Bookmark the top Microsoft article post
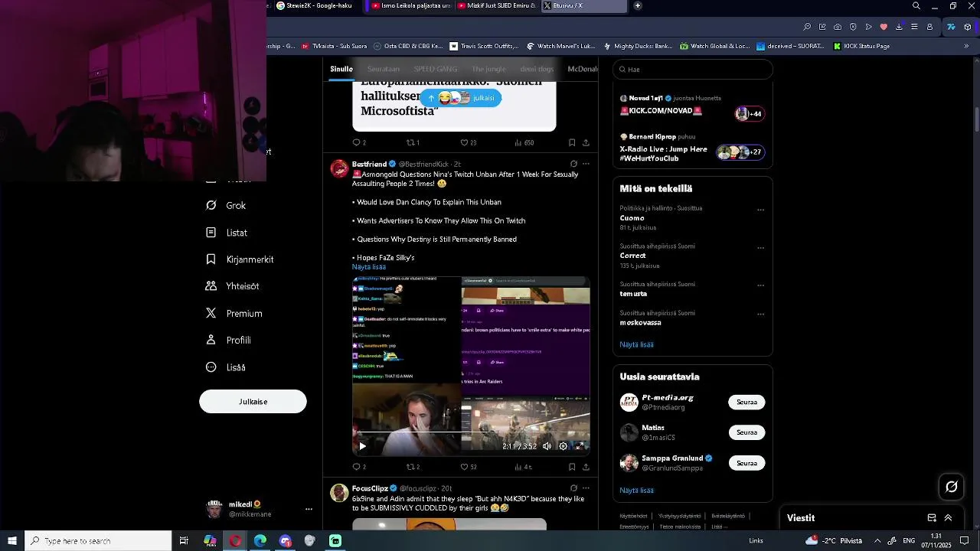The image size is (980, 551). coord(572,142)
